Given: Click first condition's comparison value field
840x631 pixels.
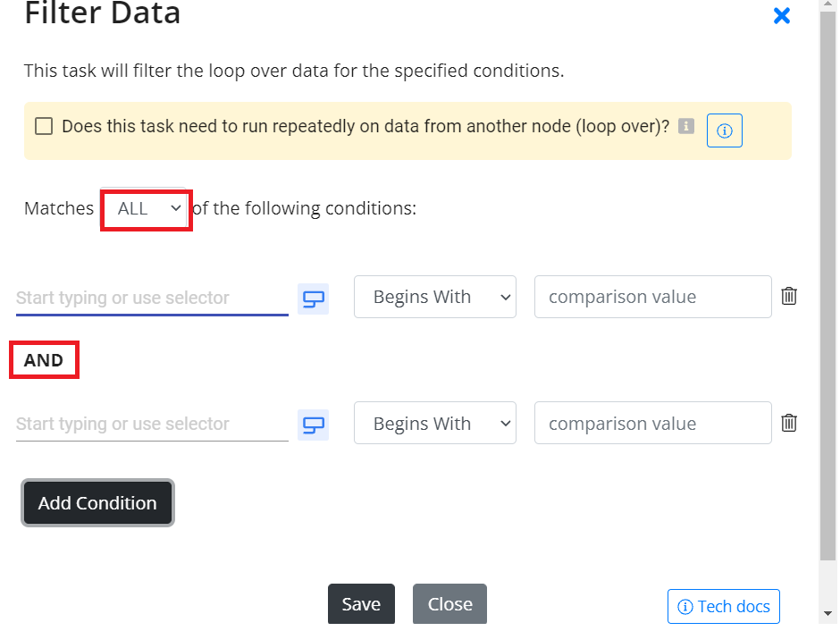Looking at the screenshot, I should tap(653, 297).
